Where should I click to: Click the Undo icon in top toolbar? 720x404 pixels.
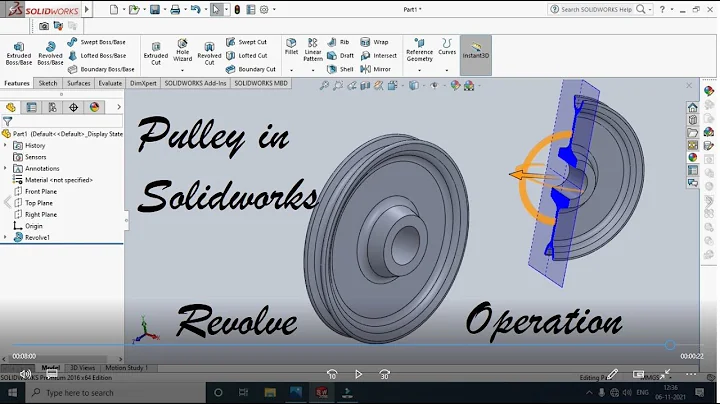[x=195, y=9]
